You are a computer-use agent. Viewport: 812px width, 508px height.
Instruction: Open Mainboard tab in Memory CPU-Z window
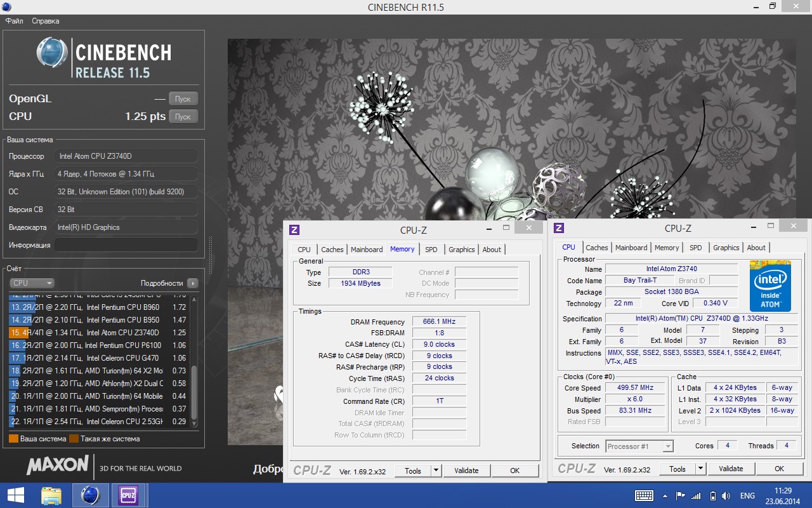coord(367,250)
